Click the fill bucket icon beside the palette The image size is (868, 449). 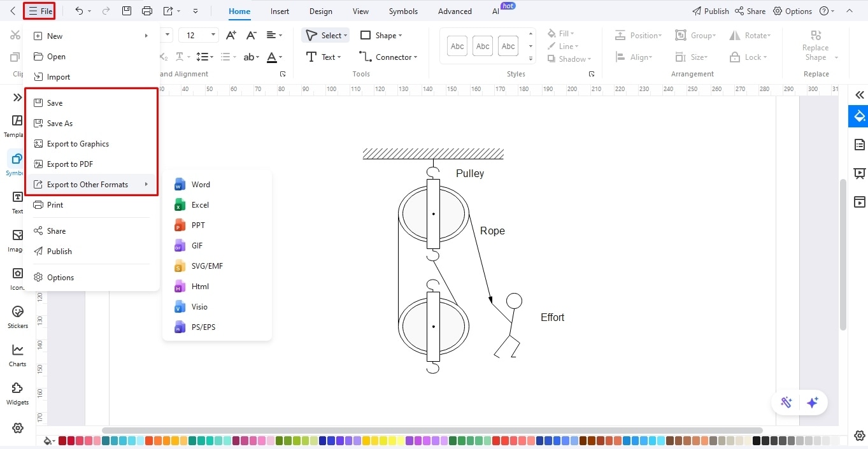click(47, 441)
